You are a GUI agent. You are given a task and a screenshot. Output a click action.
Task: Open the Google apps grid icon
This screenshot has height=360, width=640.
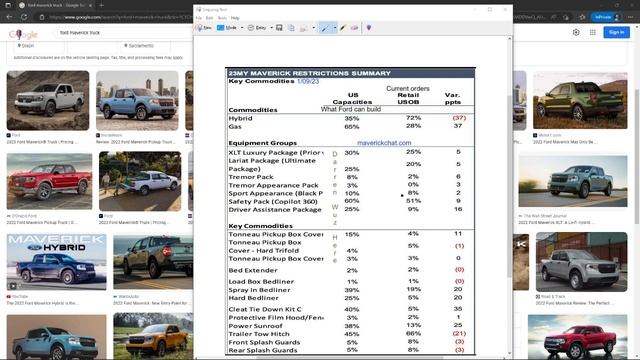point(593,32)
